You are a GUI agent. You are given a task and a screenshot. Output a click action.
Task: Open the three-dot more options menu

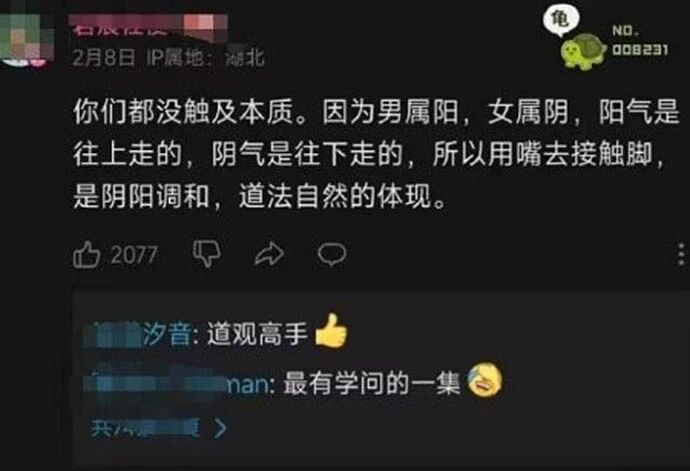click(x=681, y=254)
